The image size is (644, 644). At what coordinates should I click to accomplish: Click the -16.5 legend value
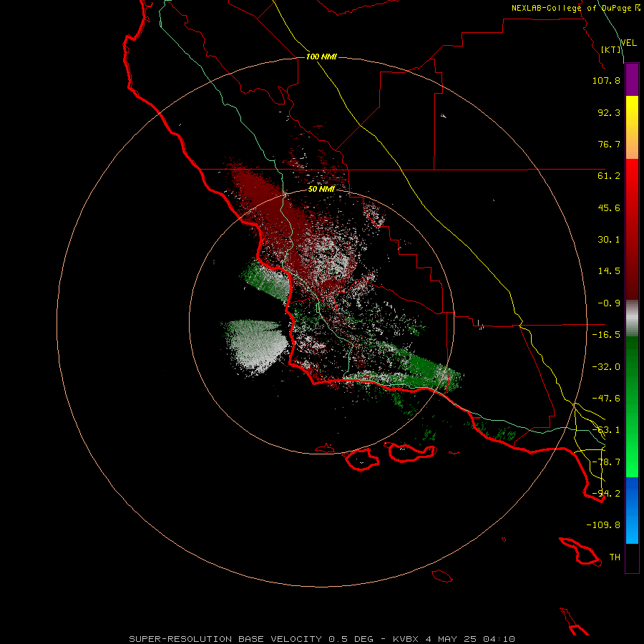(x=606, y=335)
